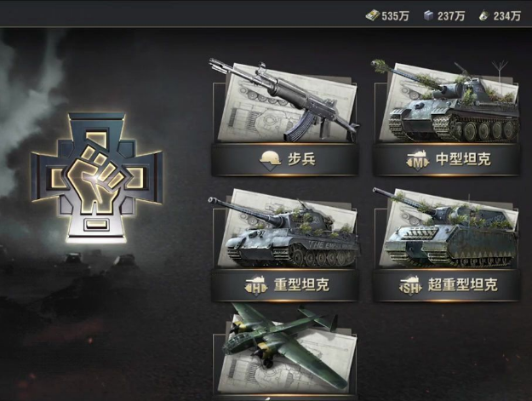Click the infantry helmet icon

pyautogui.click(x=271, y=160)
